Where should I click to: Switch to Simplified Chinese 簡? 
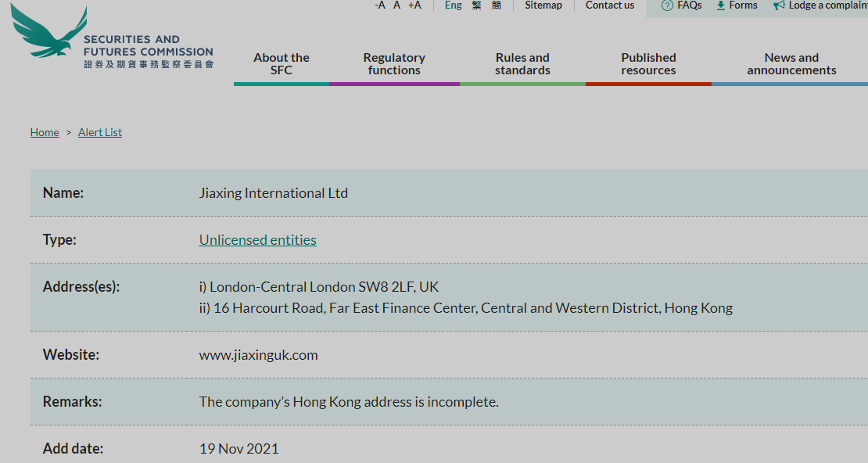[497, 5]
